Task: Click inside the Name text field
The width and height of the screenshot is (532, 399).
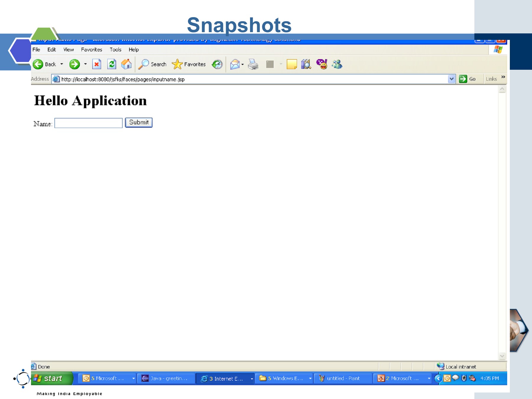Action: (88, 122)
